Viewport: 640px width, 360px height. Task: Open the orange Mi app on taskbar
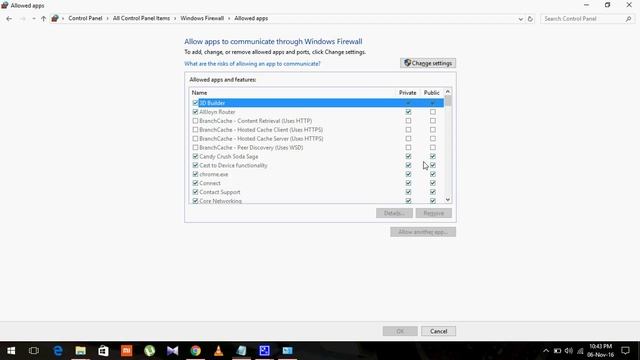[x=127, y=351]
